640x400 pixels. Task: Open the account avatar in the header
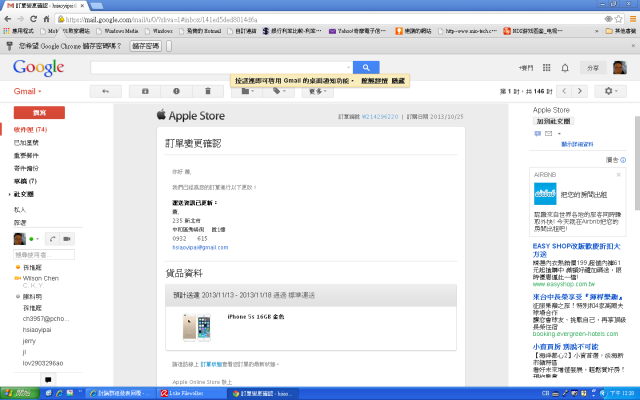pos(620,68)
